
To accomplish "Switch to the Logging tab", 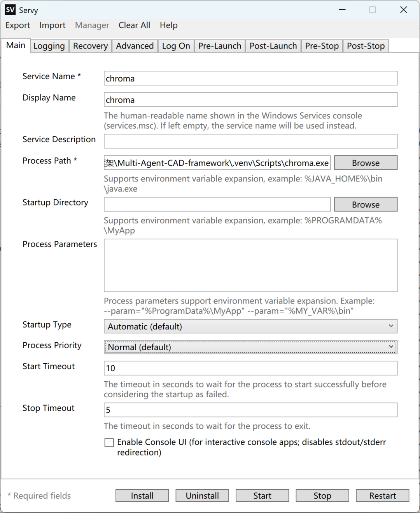I will click(49, 46).
